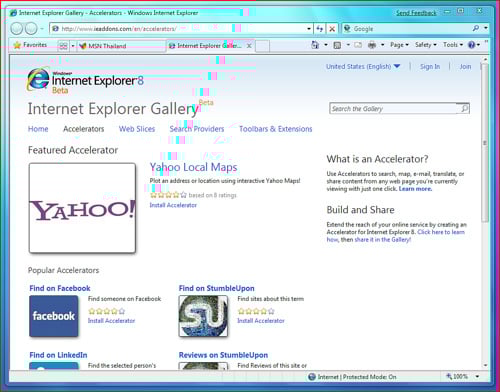Click the StumbleUpon SU logo thumbnail
This screenshot has height=392, width=500.
203,316
